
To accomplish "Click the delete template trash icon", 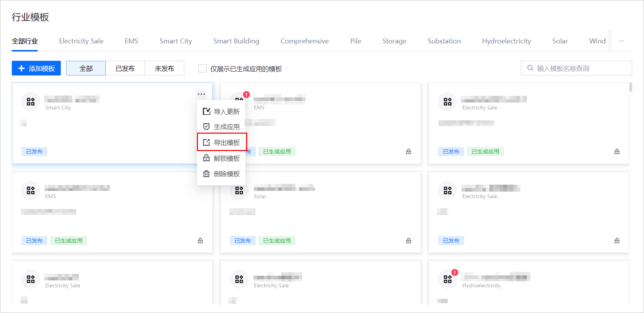I will [206, 174].
